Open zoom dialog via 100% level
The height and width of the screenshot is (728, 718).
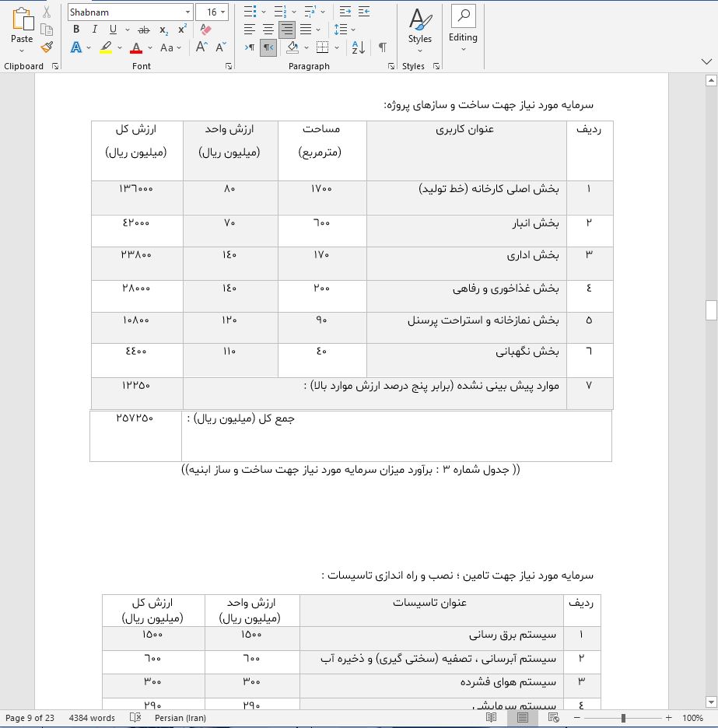click(x=692, y=718)
